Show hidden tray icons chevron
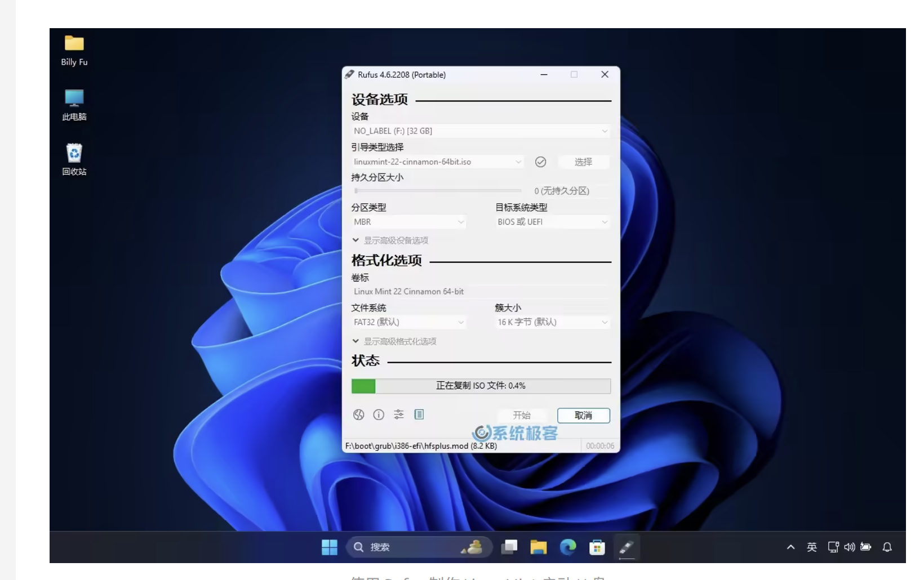Screen dimensions: 924x580 point(791,547)
